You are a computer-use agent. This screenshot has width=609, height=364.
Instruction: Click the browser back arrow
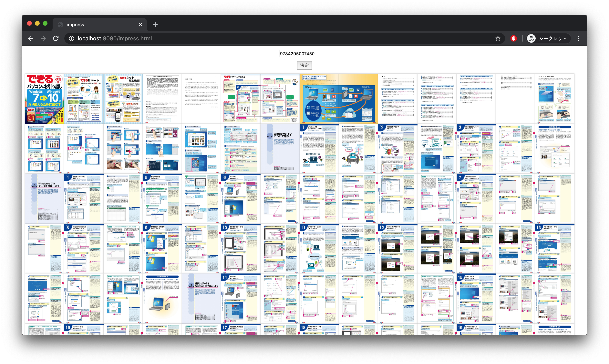30,39
